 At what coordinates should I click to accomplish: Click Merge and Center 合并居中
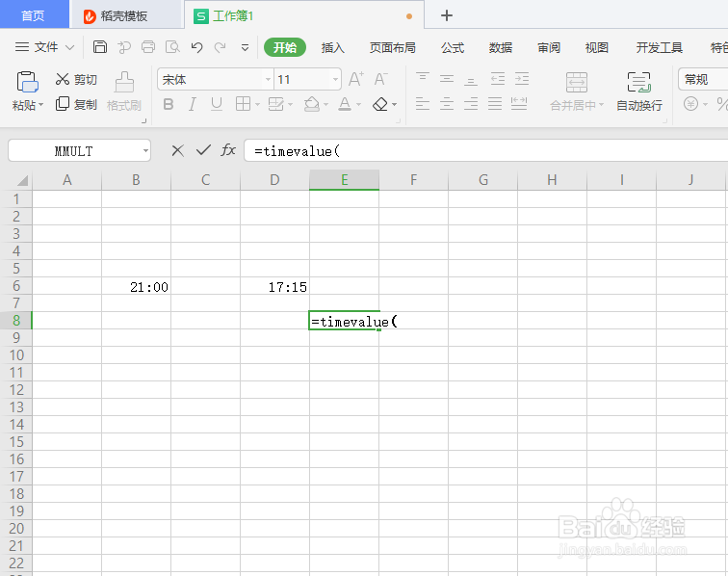click(x=577, y=92)
